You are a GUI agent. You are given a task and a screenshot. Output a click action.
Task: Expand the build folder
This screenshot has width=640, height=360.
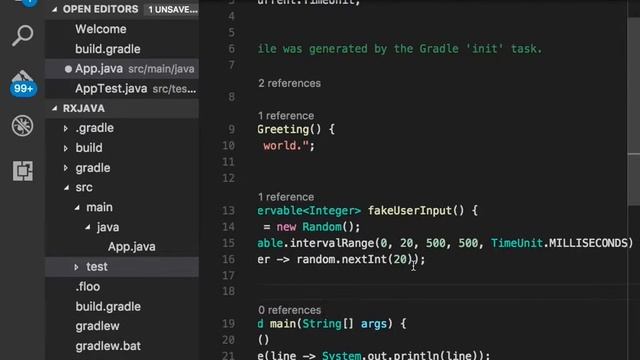pos(66,148)
